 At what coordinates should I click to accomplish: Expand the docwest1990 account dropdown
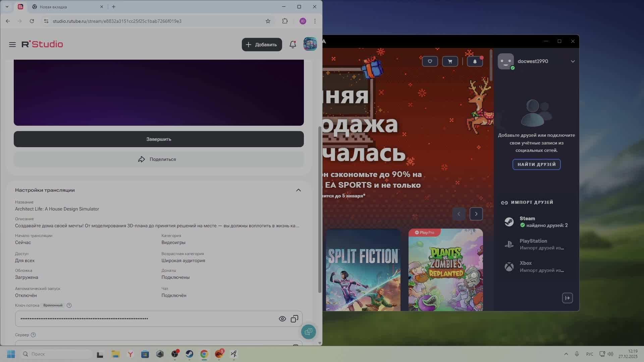click(573, 61)
